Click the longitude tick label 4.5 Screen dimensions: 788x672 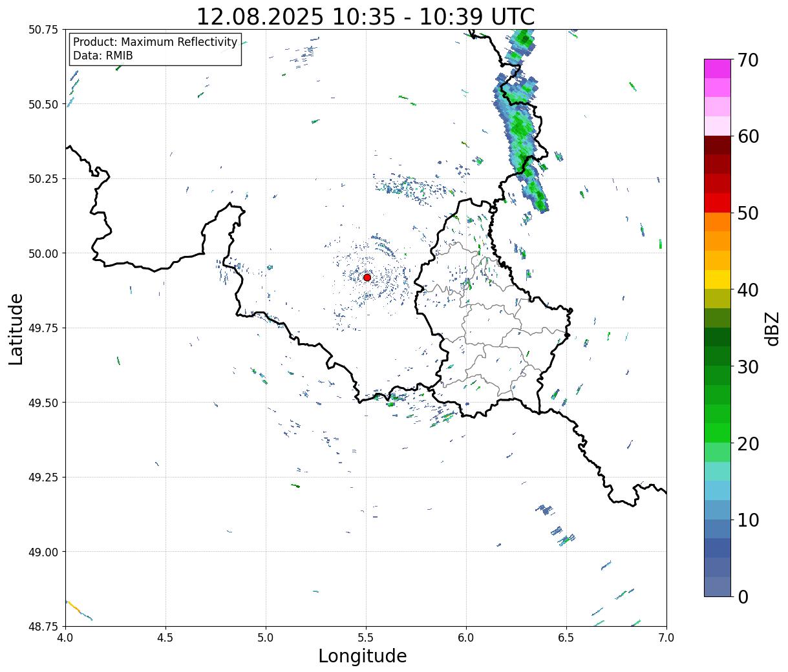[x=165, y=637]
